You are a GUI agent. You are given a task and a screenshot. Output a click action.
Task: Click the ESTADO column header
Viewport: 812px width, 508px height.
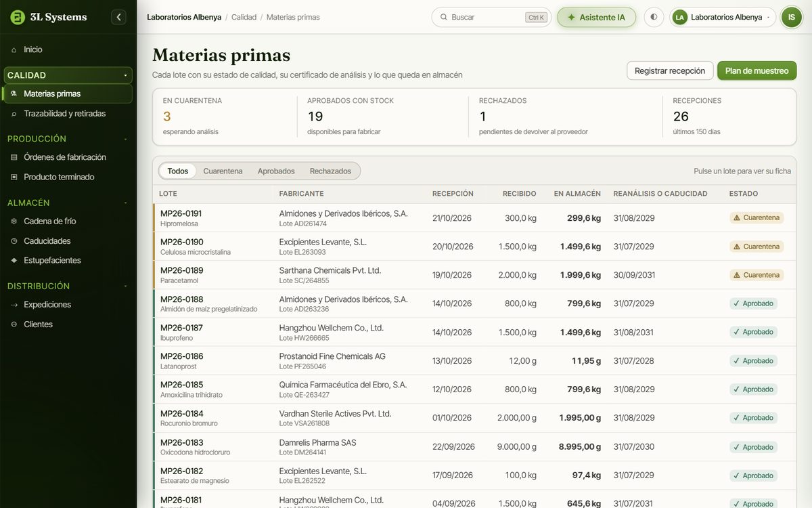point(744,194)
